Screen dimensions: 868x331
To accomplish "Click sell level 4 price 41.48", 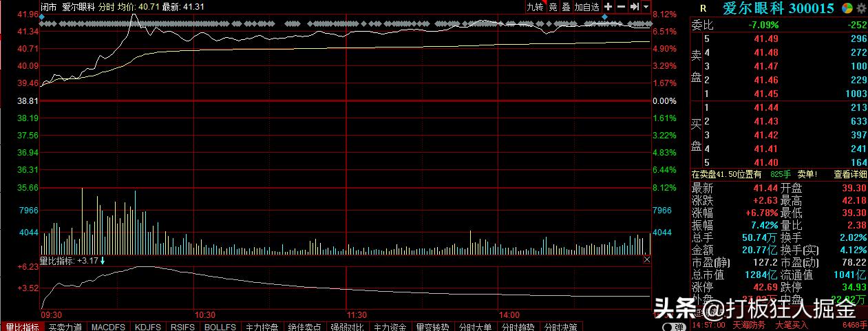I will 765,52.
